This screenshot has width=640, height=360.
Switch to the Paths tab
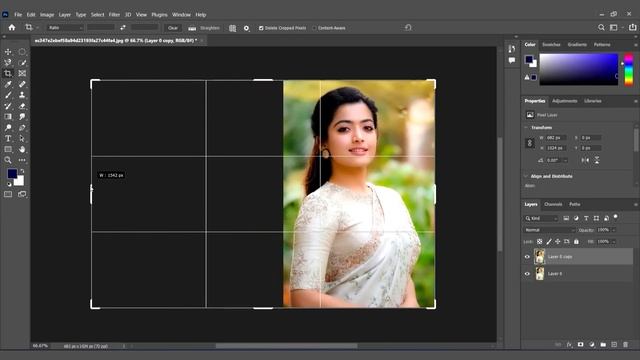[575, 204]
